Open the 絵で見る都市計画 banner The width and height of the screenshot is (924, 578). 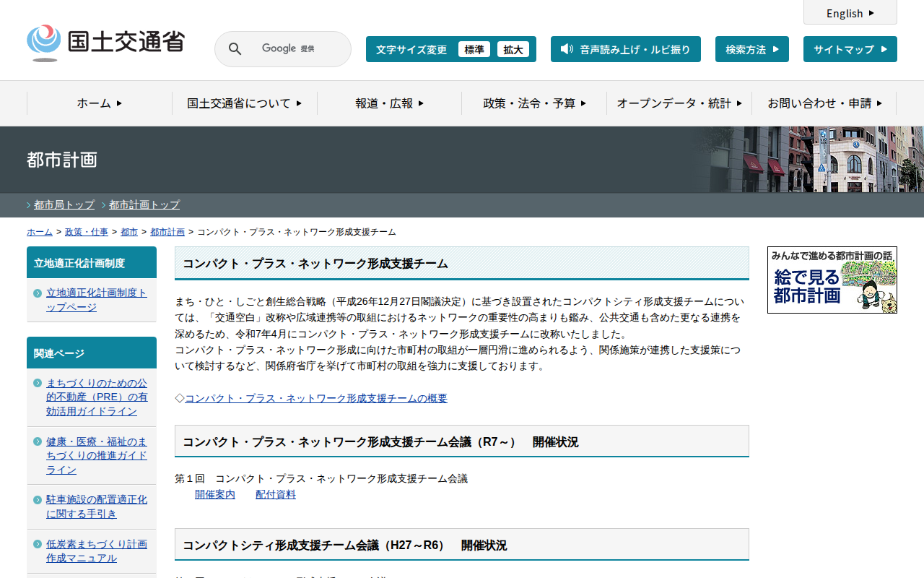point(832,280)
